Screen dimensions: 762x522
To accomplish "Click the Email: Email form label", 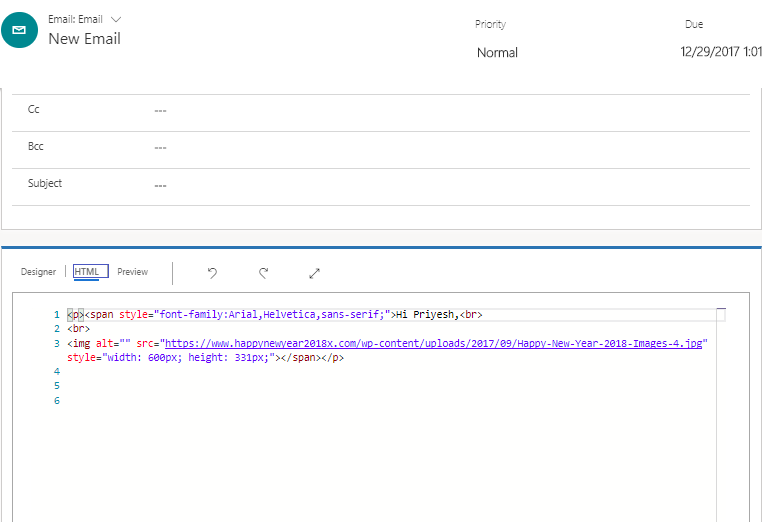I will click(75, 19).
